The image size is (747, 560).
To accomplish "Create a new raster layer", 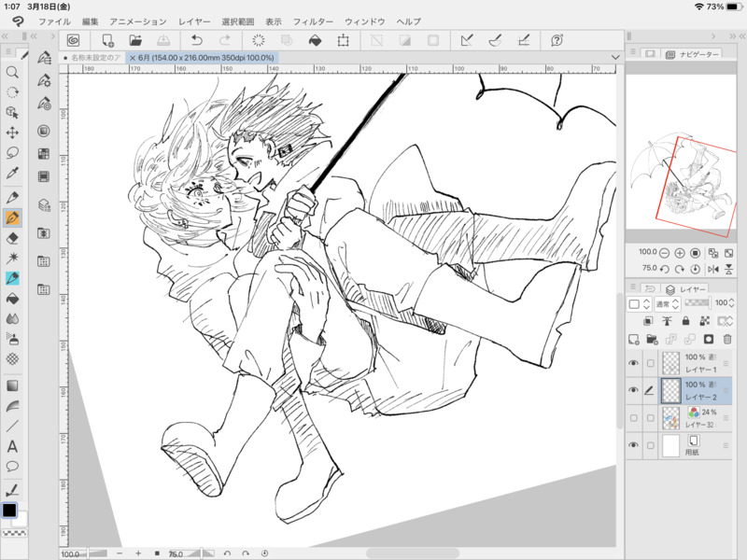I will (634, 339).
